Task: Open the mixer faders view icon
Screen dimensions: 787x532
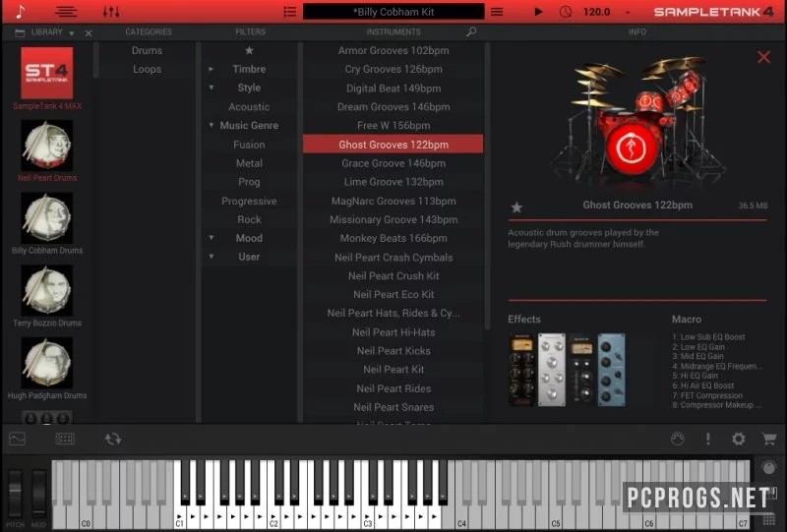Action: point(111,12)
